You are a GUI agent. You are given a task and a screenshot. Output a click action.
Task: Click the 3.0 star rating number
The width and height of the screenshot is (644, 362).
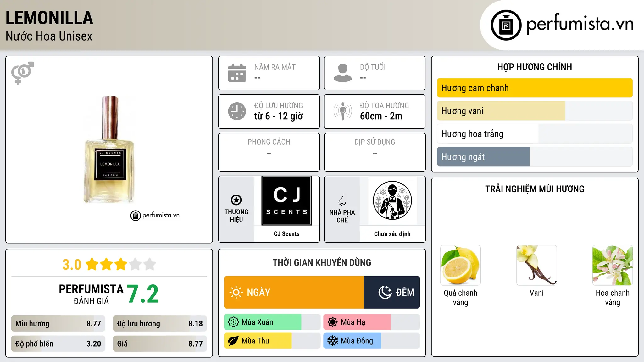[x=72, y=265]
